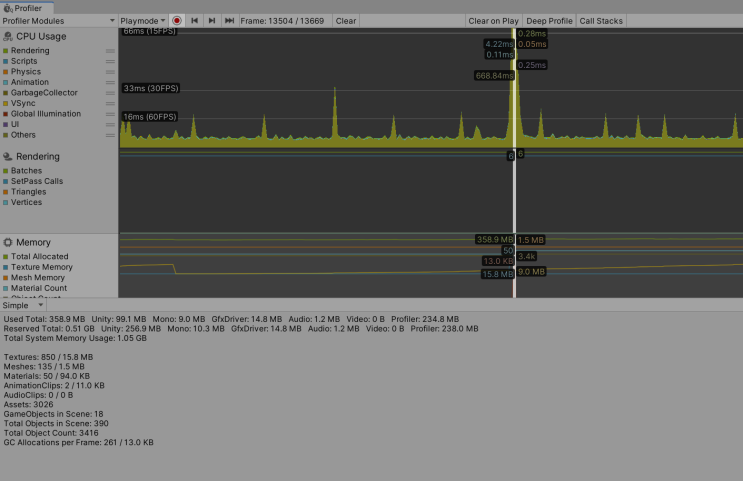Click the 358.9 MB label in Memory chart

[495, 240]
